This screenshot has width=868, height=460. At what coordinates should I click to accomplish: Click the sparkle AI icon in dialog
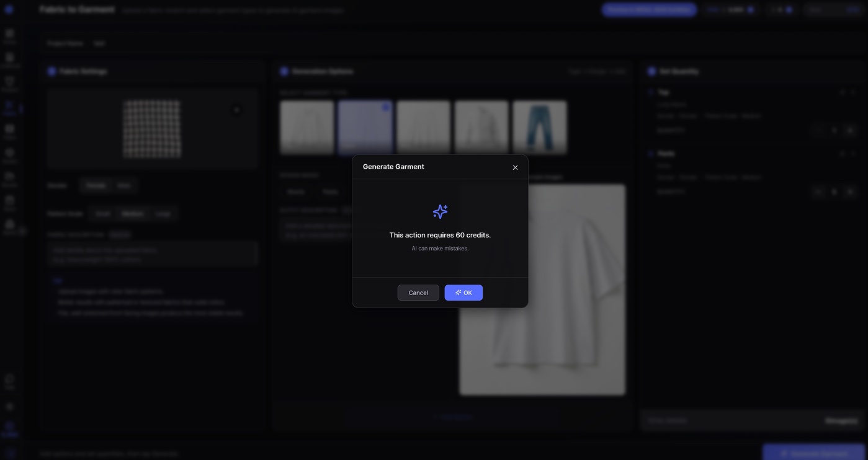[x=440, y=211]
